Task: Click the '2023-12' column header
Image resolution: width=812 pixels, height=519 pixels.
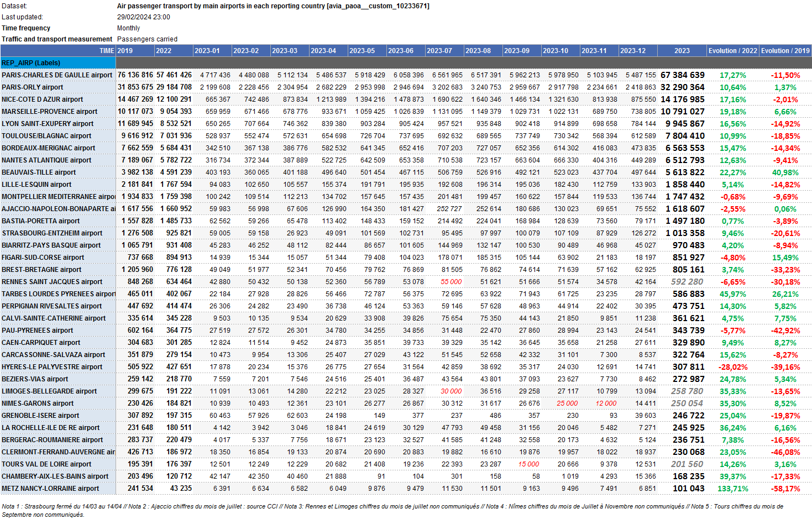Action: pyautogui.click(x=638, y=50)
